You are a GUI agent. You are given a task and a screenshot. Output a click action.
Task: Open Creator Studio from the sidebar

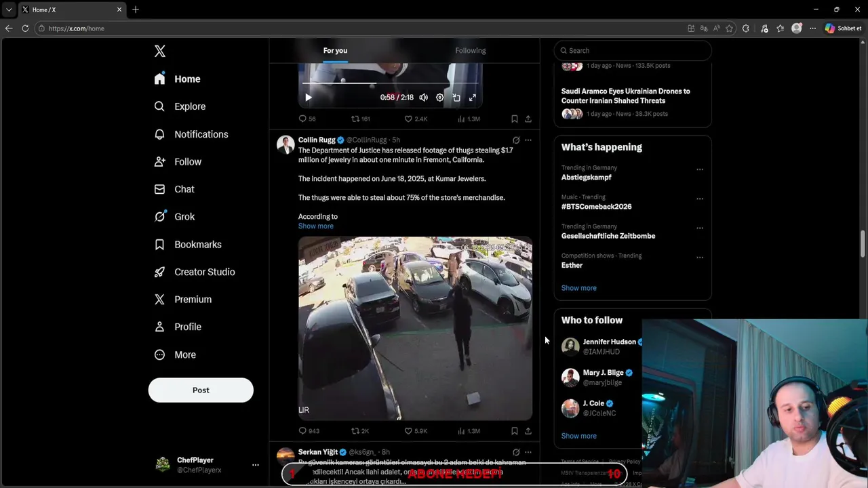click(x=195, y=272)
